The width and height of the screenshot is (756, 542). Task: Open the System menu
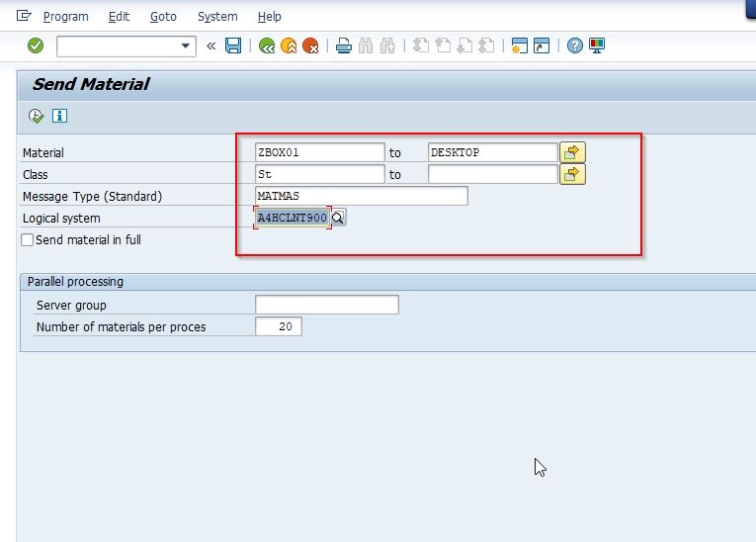pyautogui.click(x=217, y=17)
